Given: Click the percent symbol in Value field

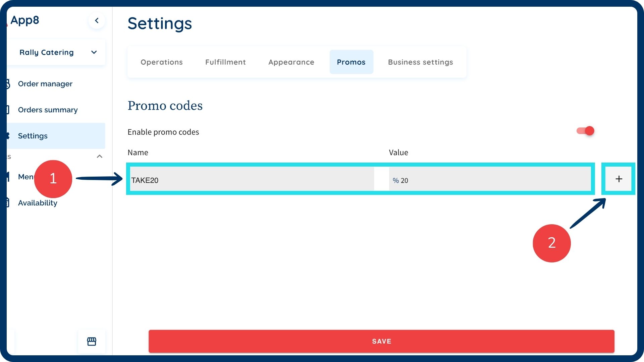Looking at the screenshot, I should tap(395, 181).
